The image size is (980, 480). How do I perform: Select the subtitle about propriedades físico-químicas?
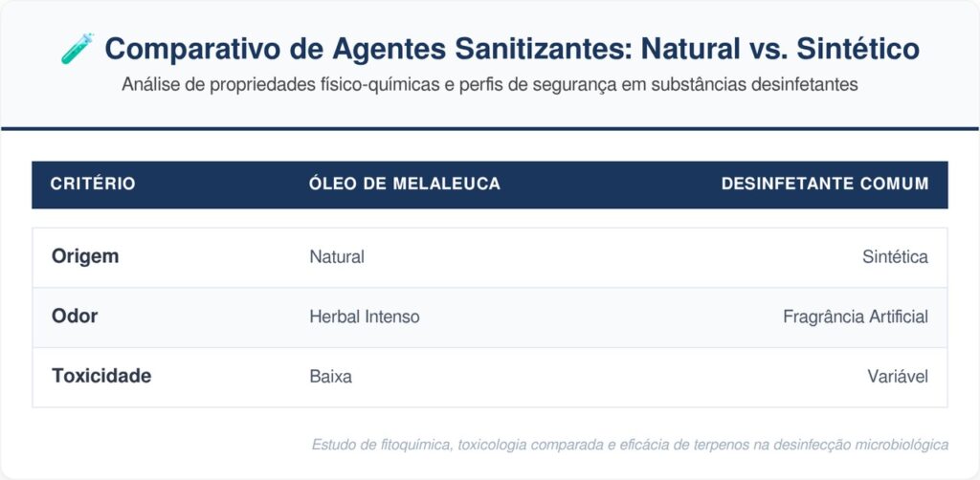click(x=489, y=84)
